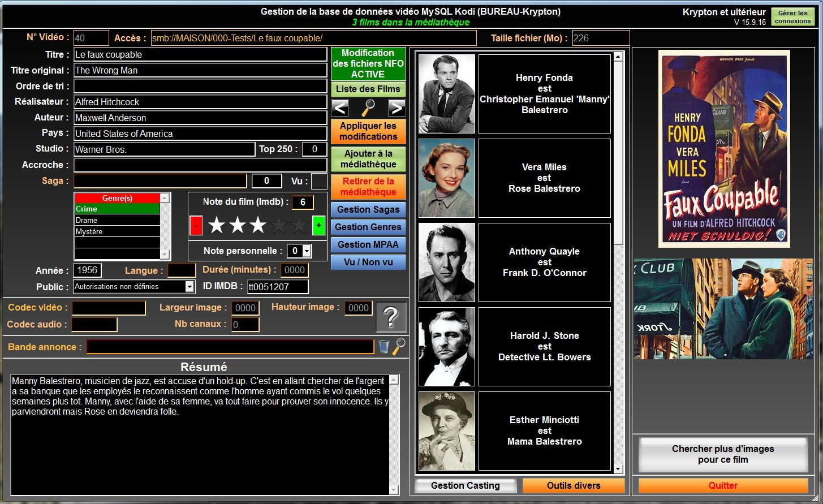The width and height of the screenshot is (823, 504).
Task: Click the Pays field
Action: [200, 133]
